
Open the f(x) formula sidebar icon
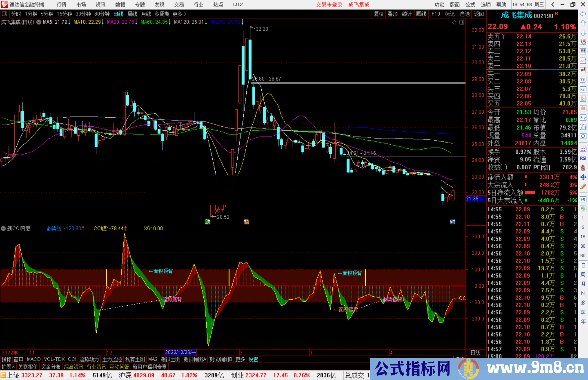[x=583, y=127]
